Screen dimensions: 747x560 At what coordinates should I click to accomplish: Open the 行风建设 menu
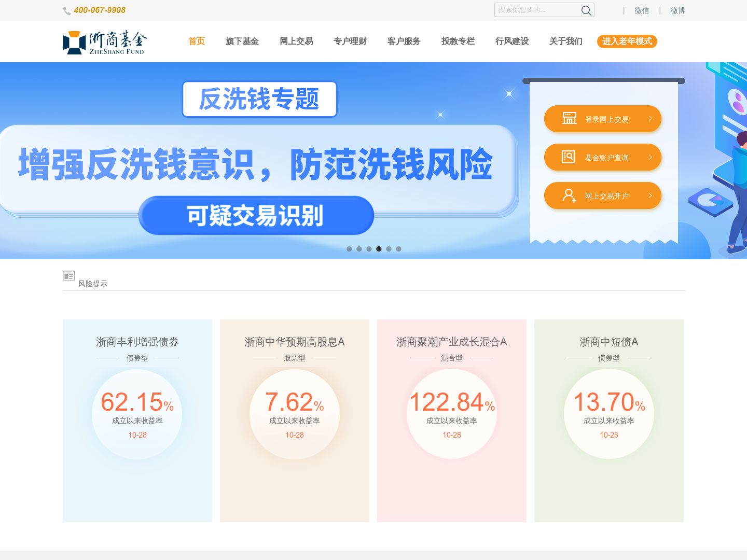click(512, 41)
